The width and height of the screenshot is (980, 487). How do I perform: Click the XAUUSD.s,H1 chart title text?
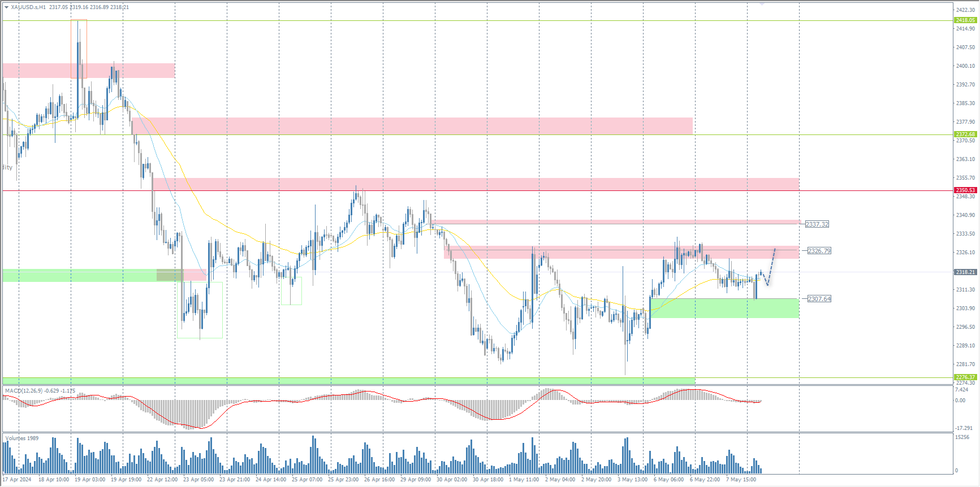pos(28,7)
